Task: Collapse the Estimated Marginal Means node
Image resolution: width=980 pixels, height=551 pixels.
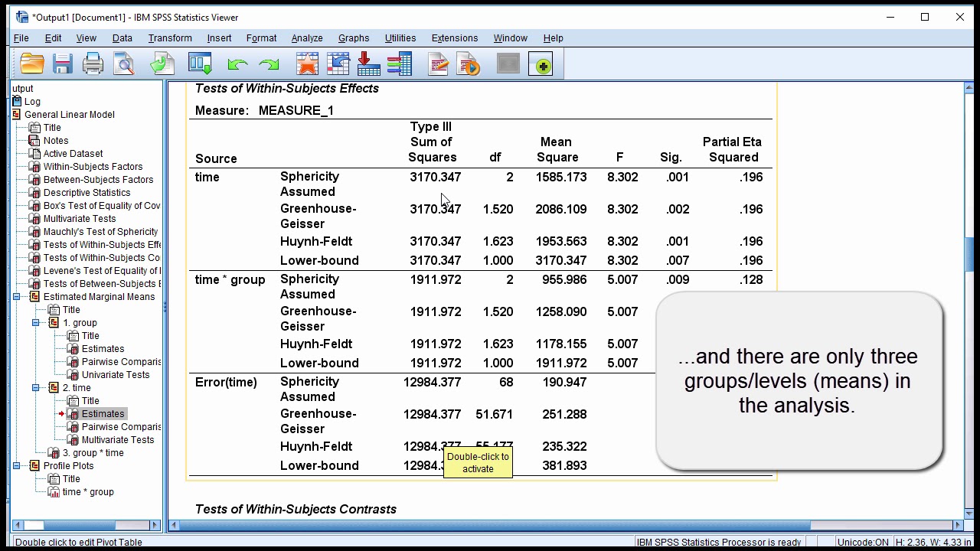Action: pos(16,297)
